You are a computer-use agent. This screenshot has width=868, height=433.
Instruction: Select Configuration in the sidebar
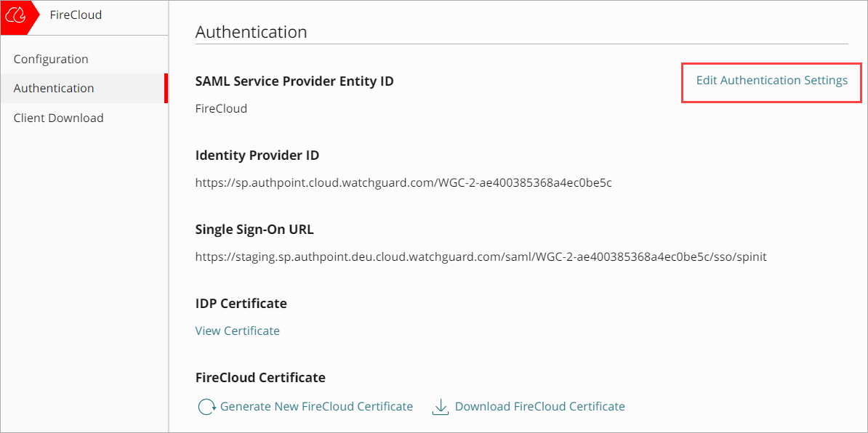pos(51,59)
